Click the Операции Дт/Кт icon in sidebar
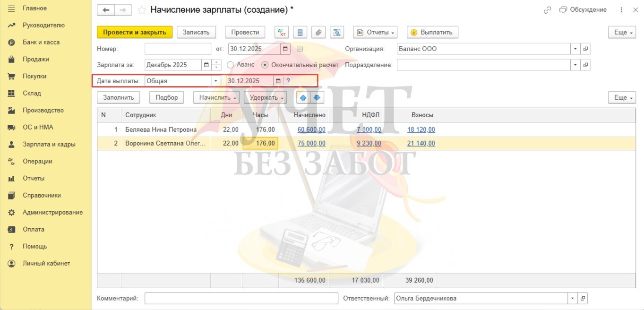The image size is (644, 310). (12, 161)
